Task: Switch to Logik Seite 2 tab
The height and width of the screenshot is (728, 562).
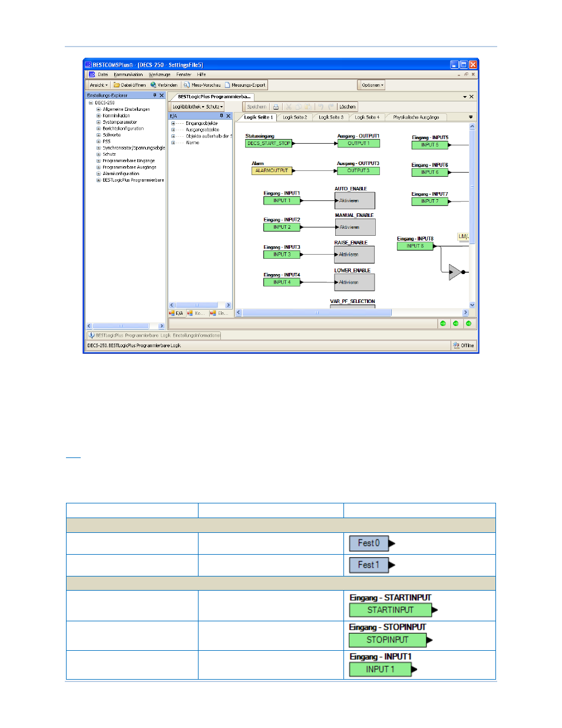Action: click(x=295, y=117)
